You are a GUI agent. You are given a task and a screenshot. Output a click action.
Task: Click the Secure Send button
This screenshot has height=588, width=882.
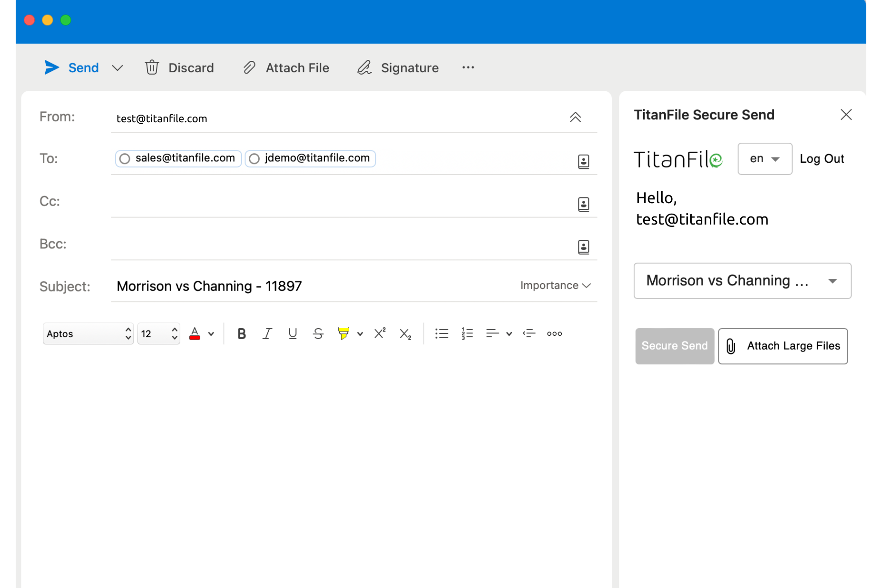pyautogui.click(x=675, y=346)
